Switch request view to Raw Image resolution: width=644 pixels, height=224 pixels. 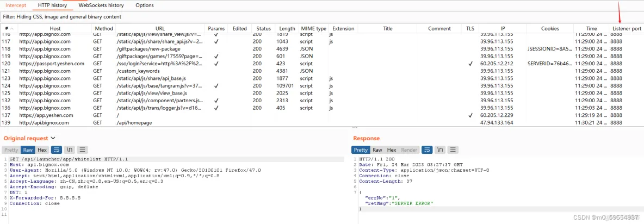point(28,150)
